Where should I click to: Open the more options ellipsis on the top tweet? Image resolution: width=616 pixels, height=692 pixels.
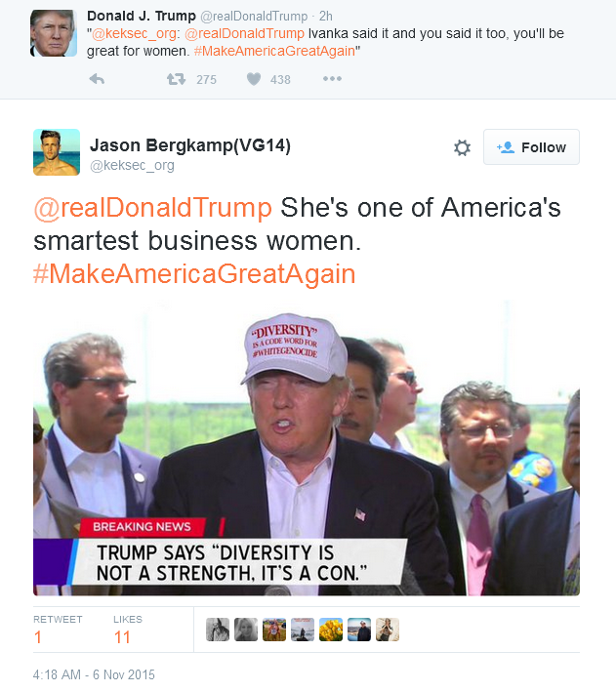coord(332,78)
